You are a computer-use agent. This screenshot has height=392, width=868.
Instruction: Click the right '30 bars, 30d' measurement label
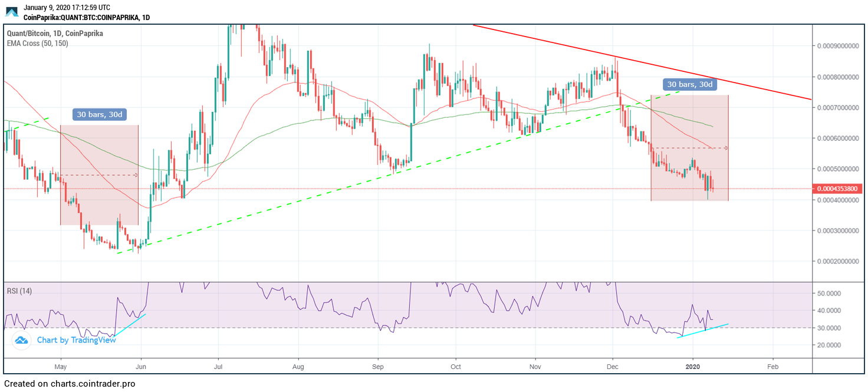coord(689,84)
